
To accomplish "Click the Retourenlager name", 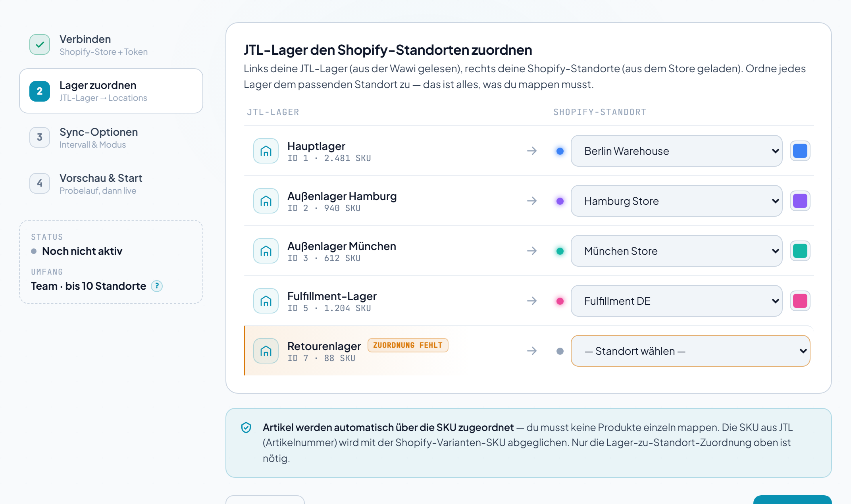I will coord(324,346).
